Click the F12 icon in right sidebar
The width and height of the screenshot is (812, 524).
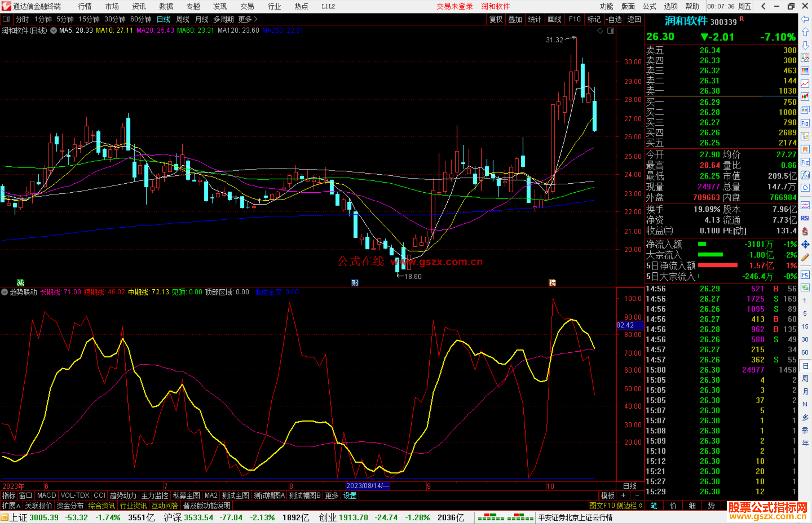pyautogui.click(x=805, y=162)
